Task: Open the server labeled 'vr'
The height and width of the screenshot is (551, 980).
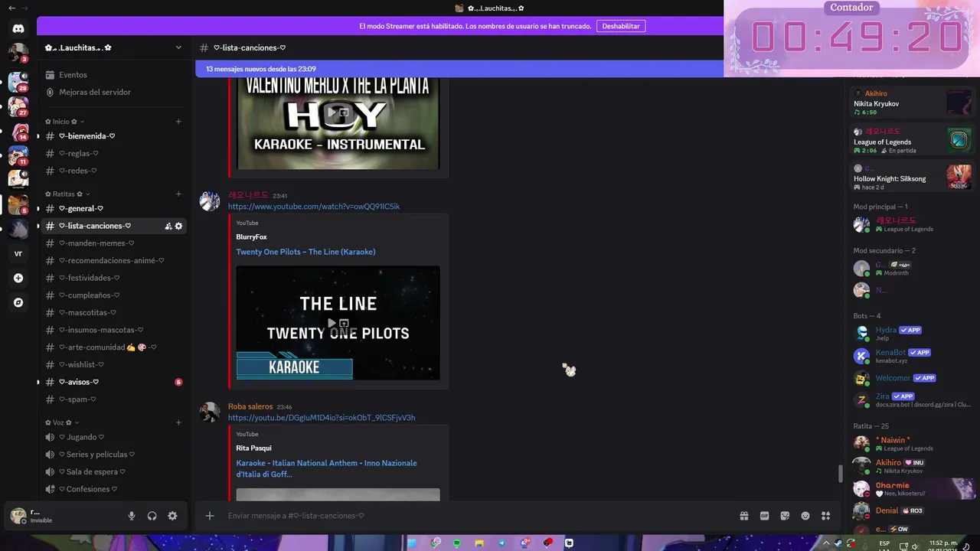Action: tap(18, 253)
